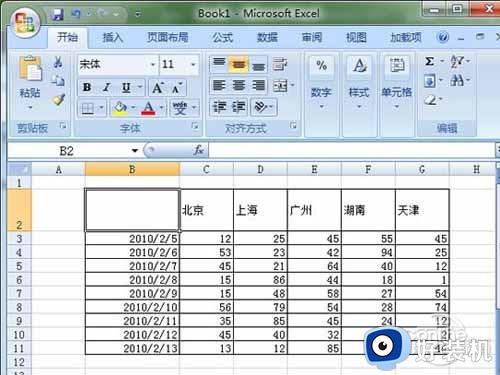The height and width of the screenshot is (375, 500).
Task: Open find and select binoculars
Action: click(457, 80)
